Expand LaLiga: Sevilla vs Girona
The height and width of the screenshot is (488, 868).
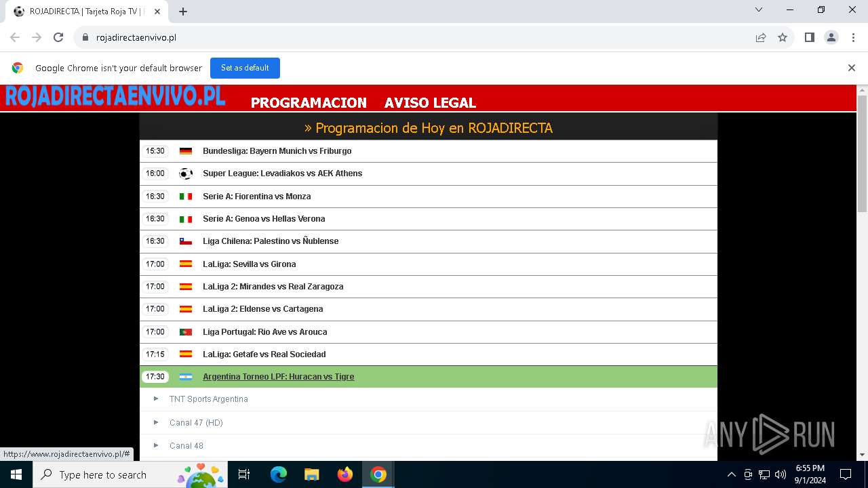coord(249,264)
